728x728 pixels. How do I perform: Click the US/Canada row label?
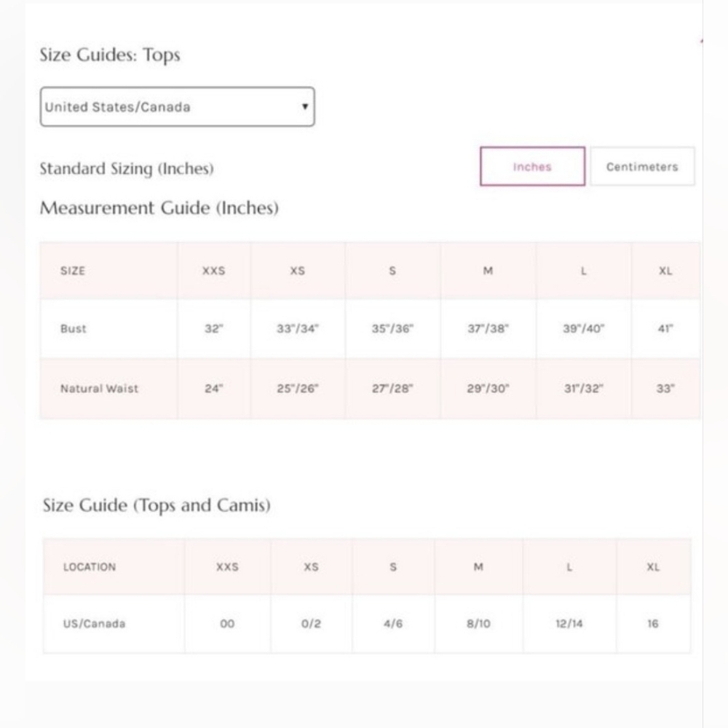[94, 624]
